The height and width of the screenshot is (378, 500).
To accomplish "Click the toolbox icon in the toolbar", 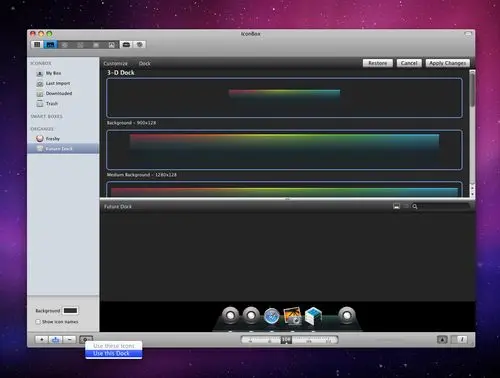I will (x=126, y=44).
